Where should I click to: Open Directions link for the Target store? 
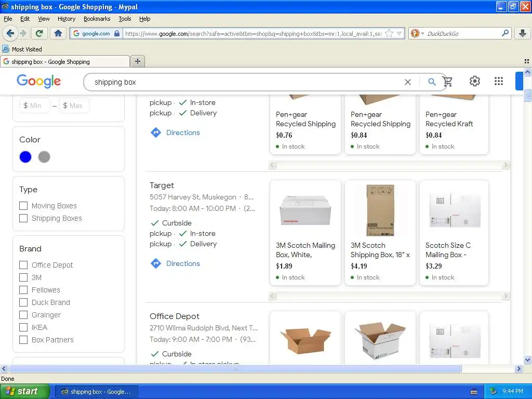(x=183, y=263)
